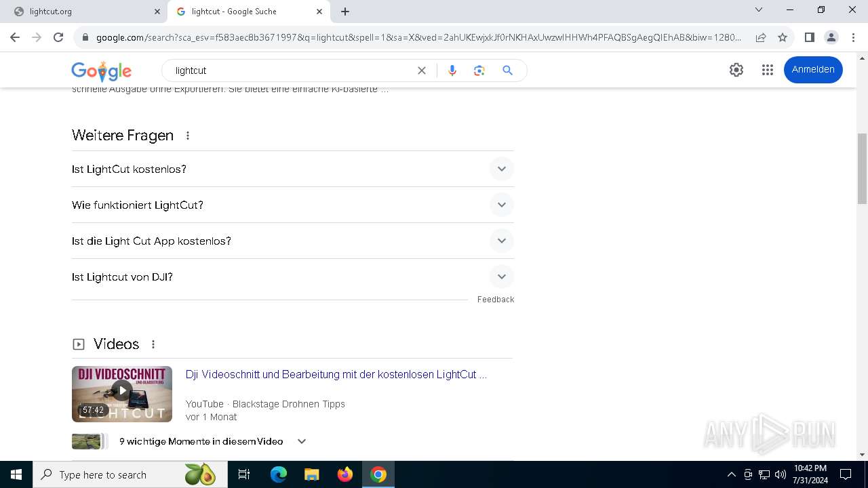Open the Chrome profile avatar
Screen dimensions: 868x488
[x=831, y=37]
